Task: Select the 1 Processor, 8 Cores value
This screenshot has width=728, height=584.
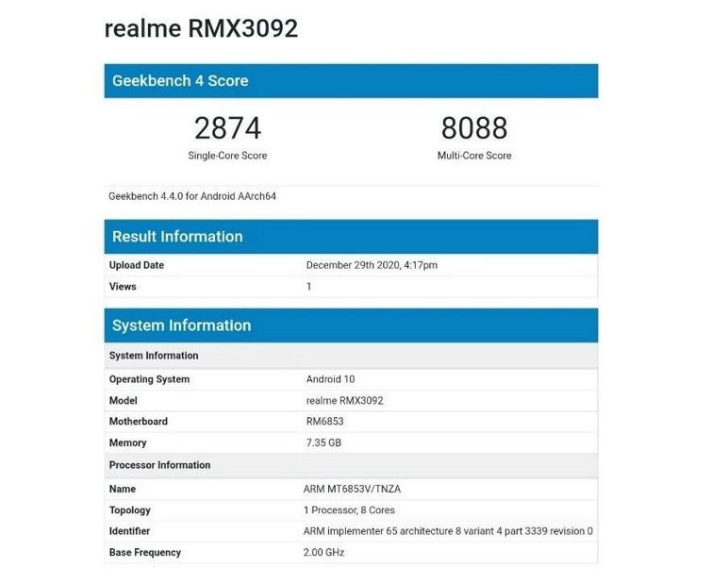Action: coord(349,510)
